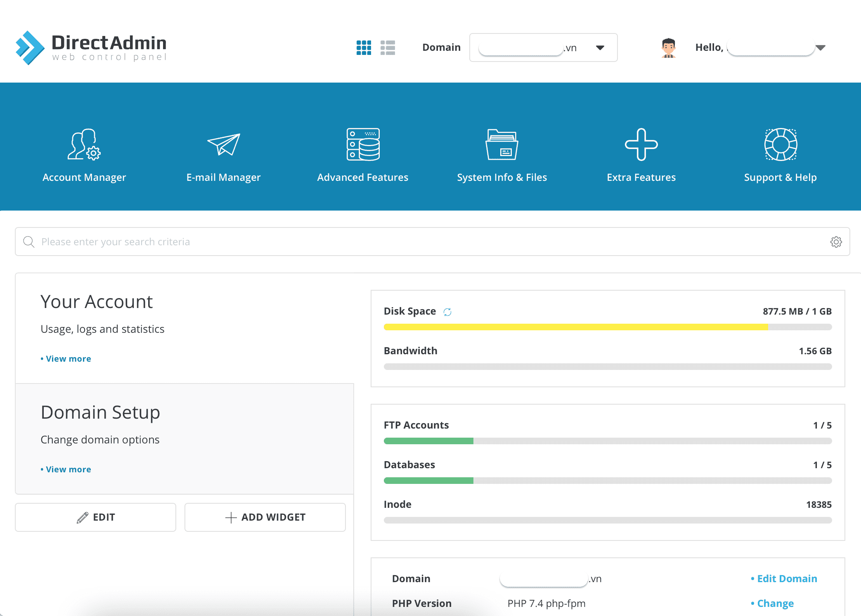The image size is (861, 616).
Task: Click Edit Domain link
Action: click(x=787, y=578)
